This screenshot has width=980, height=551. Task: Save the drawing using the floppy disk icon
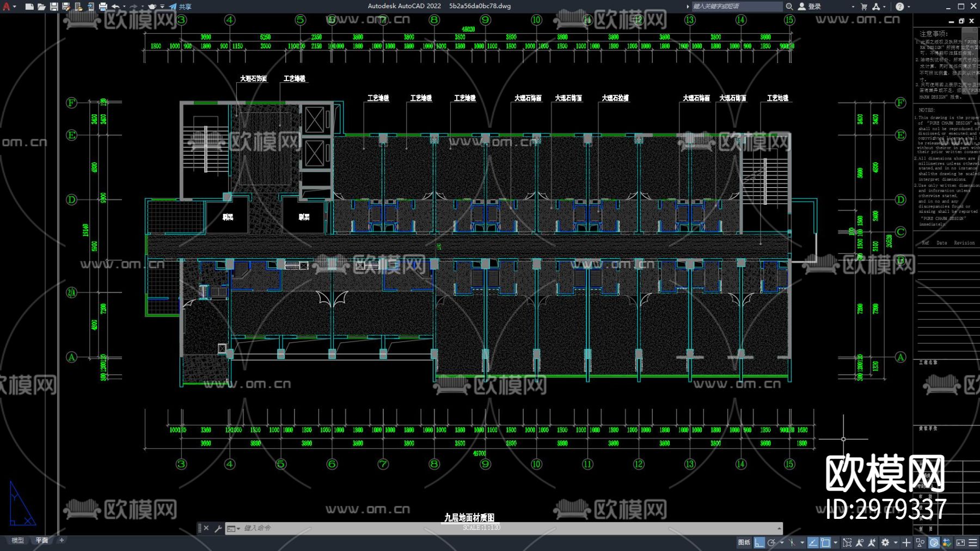click(54, 7)
